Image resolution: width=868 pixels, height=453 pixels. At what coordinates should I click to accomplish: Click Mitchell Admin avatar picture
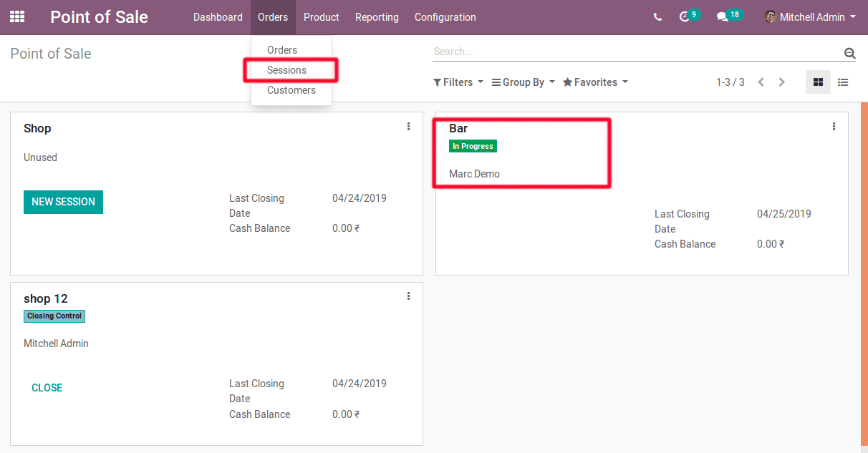(771, 16)
